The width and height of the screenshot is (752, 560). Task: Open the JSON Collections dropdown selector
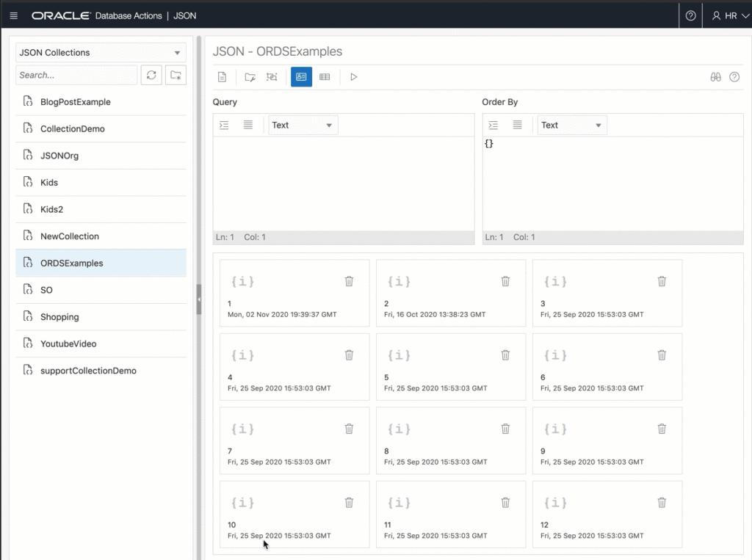(x=100, y=52)
